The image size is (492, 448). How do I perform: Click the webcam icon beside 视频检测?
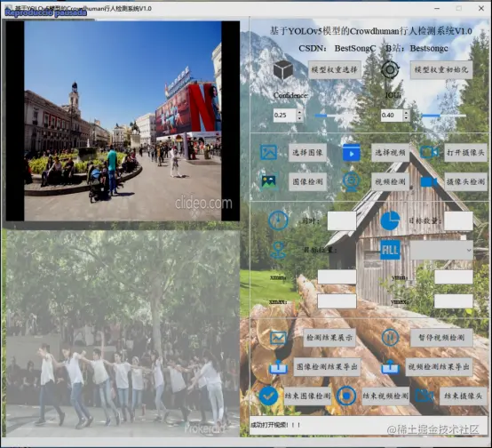coord(351,182)
